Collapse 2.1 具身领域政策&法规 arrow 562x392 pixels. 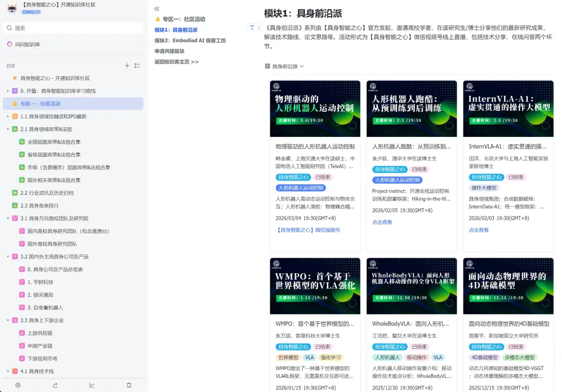pyautogui.click(x=8, y=129)
